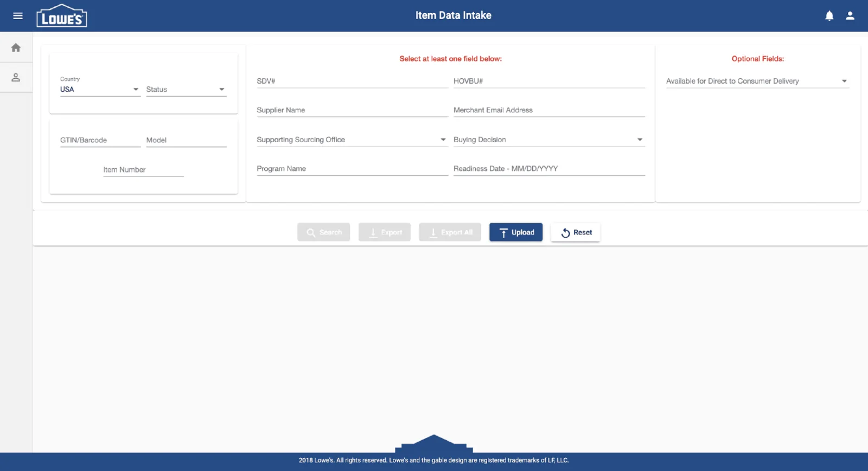This screenshot has width=868, height=471.
Task: Click the Search button
Action: (x=324, y=232)
